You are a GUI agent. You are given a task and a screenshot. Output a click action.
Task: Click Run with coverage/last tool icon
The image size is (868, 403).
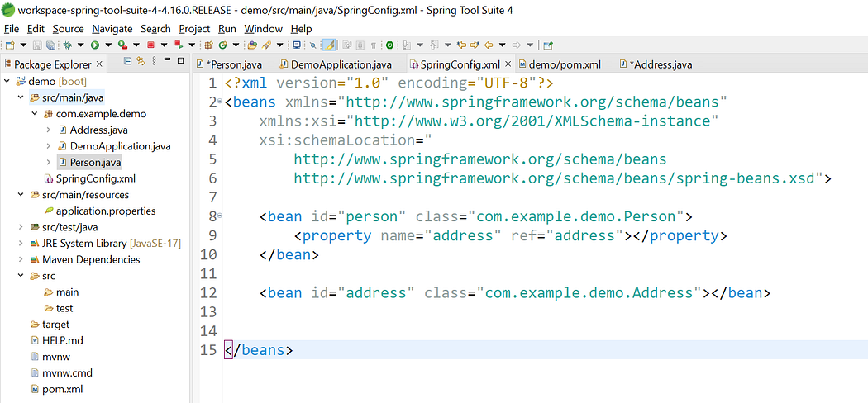tap(123, 45)
